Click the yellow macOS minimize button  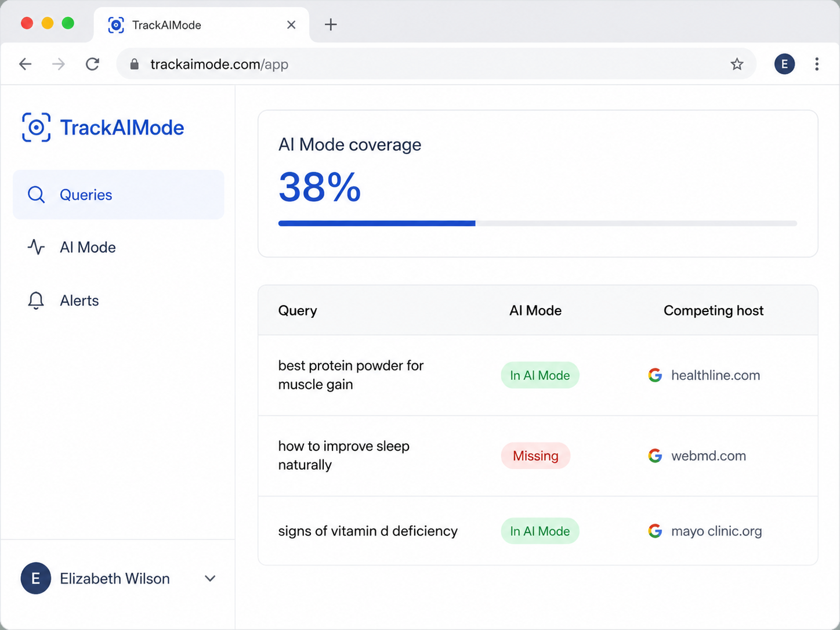point(48,23)
